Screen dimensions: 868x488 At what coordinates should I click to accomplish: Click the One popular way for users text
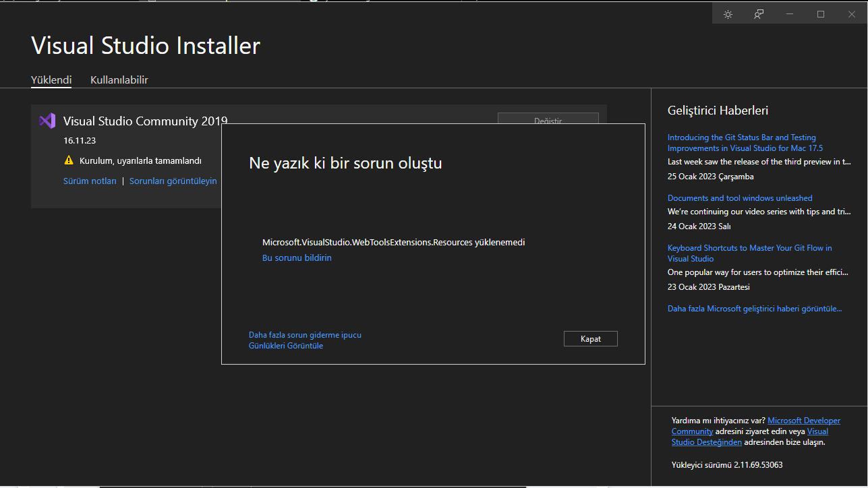click(757, 272)
